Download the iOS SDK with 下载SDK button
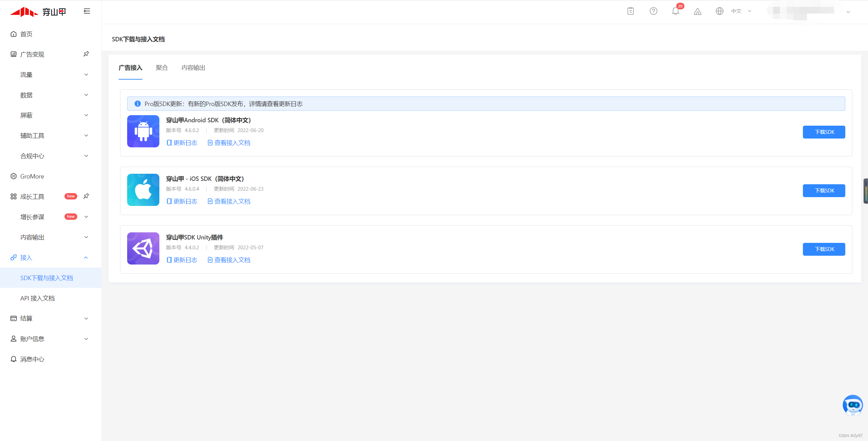The width and height of the screenshot is (868, 441). tap(824, 191)
